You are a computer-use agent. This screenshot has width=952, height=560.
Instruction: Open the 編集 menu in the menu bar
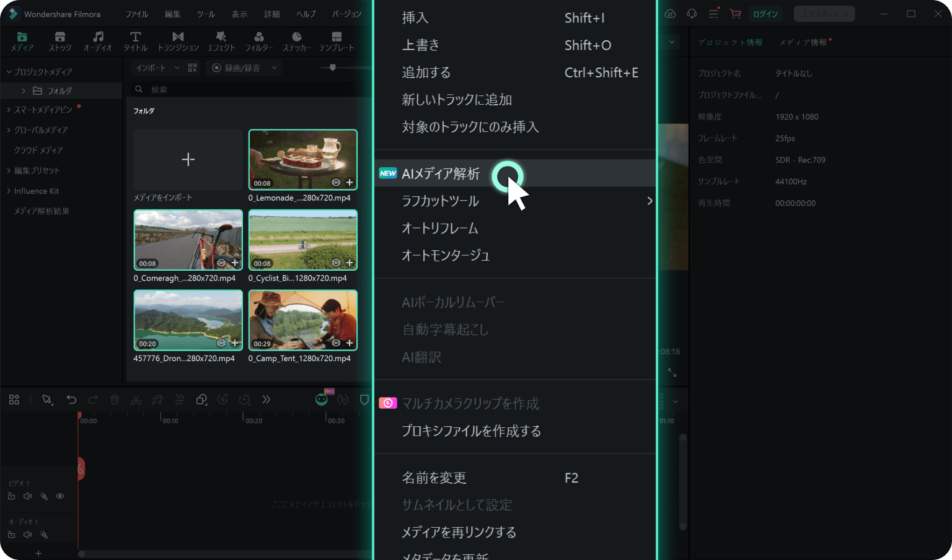[173, 14]
